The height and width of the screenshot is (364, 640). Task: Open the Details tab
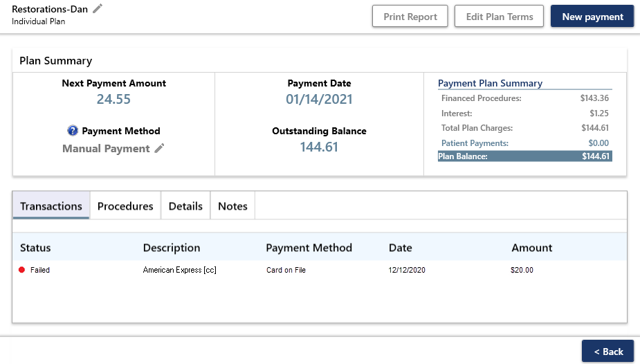pos(185,206)
